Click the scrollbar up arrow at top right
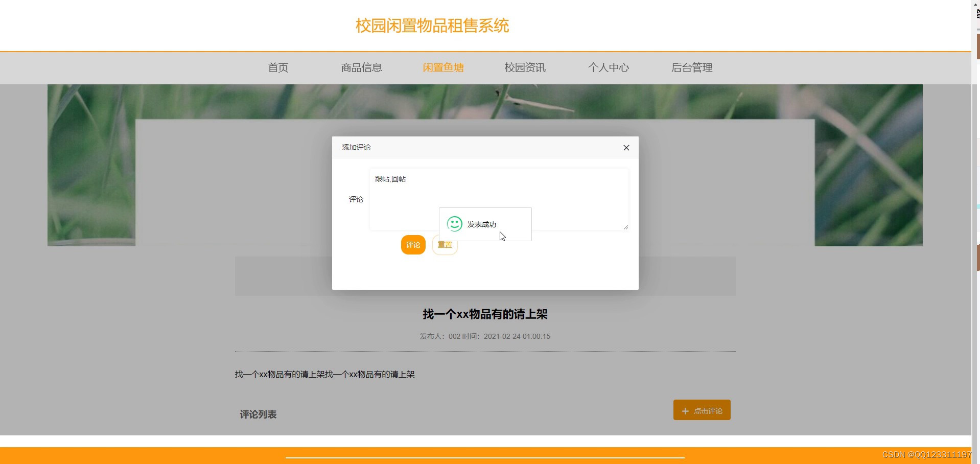Viewport: 980px width, 464px height. tap(975, 5)
